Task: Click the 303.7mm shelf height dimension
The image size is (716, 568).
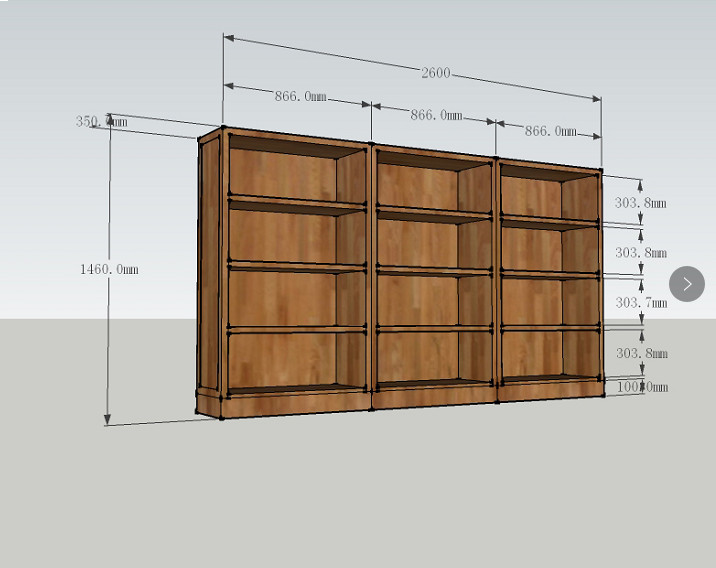Action: pos(640,303)
